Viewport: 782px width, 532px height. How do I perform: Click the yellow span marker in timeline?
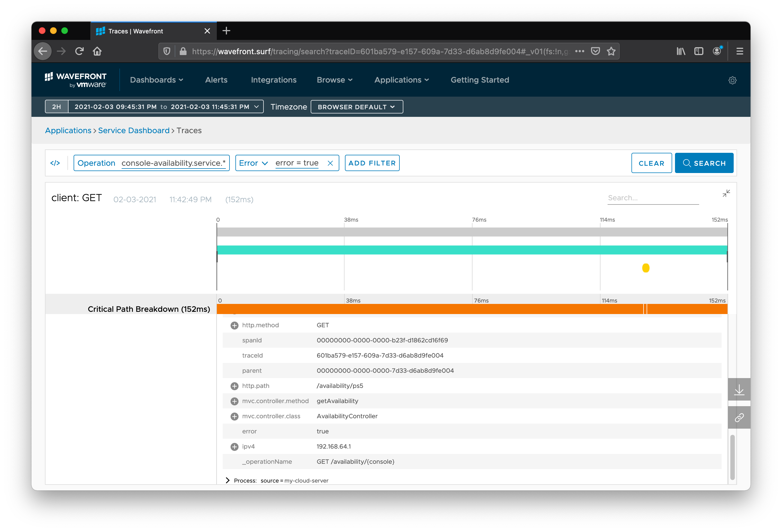pos(645,268)
